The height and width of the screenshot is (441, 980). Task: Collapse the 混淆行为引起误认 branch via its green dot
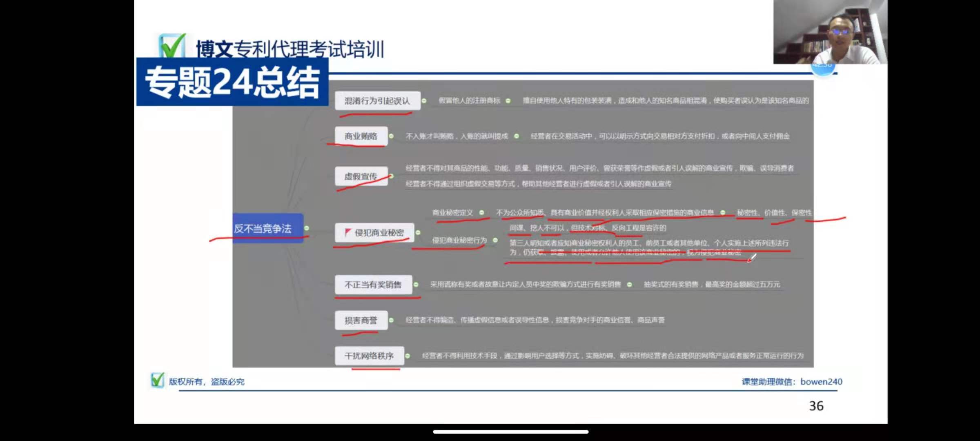pyautogui.click(x=424, y=101)
